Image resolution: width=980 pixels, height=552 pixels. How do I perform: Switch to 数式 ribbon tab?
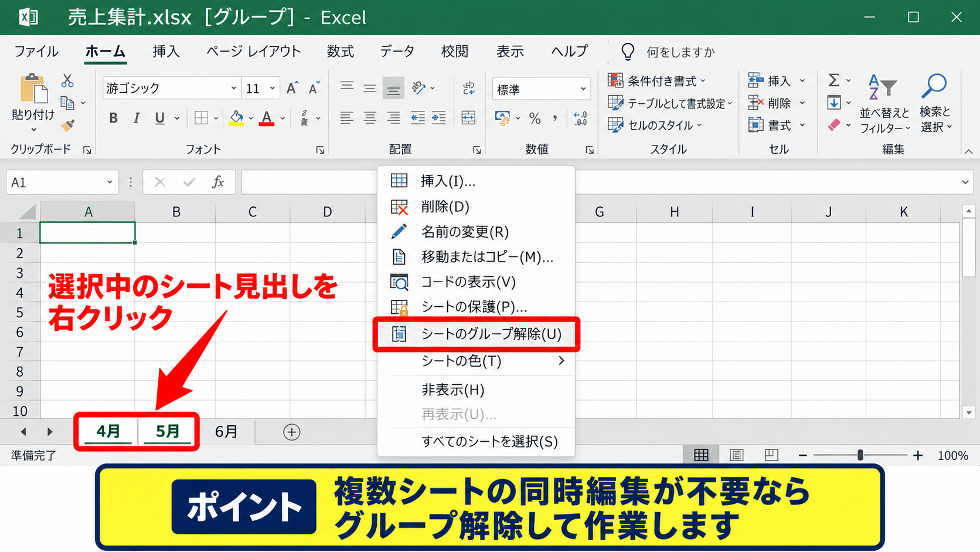pos(341,52)
